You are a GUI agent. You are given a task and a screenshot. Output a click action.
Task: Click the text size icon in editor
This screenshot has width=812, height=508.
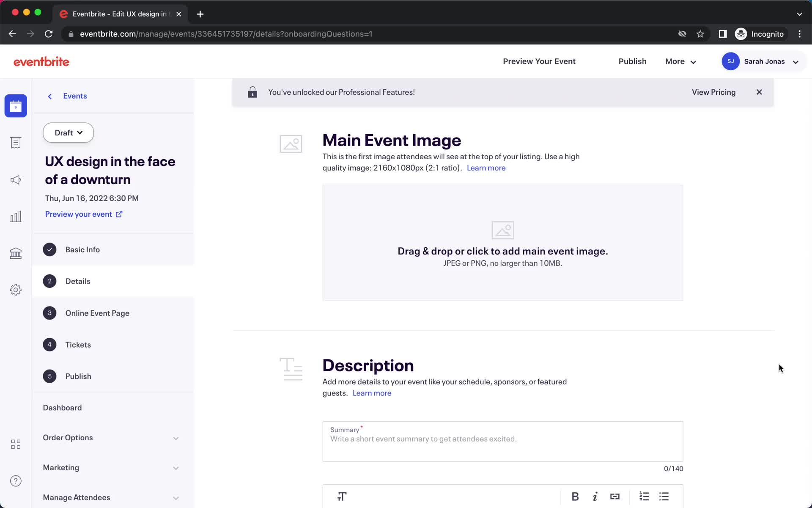coord(342,497)
